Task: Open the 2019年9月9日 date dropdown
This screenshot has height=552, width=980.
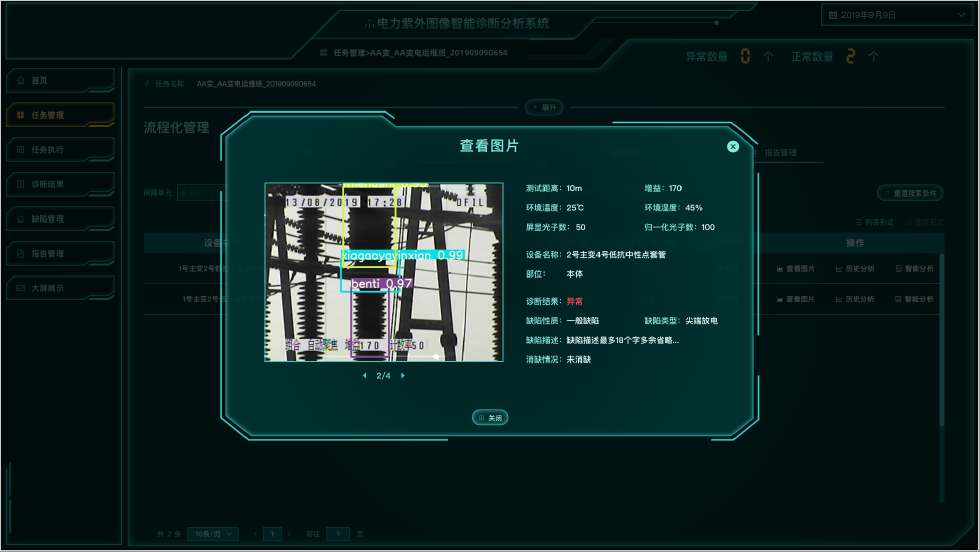Action: click(x=896, y=15)
